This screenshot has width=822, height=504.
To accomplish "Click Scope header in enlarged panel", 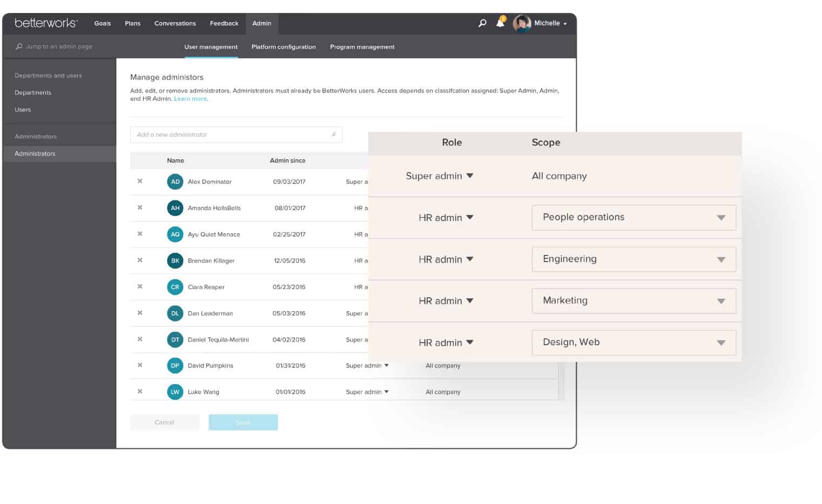I will (x=546, y=143).
